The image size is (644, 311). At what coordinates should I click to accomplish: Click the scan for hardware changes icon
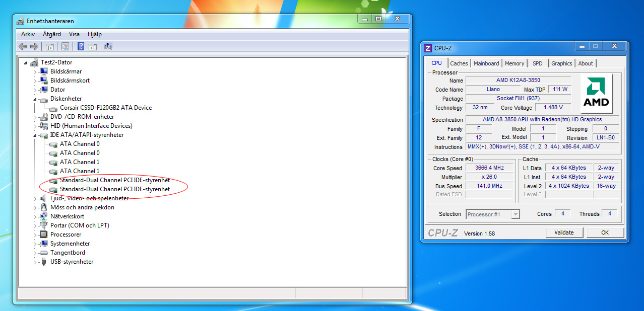pos(108,47)
